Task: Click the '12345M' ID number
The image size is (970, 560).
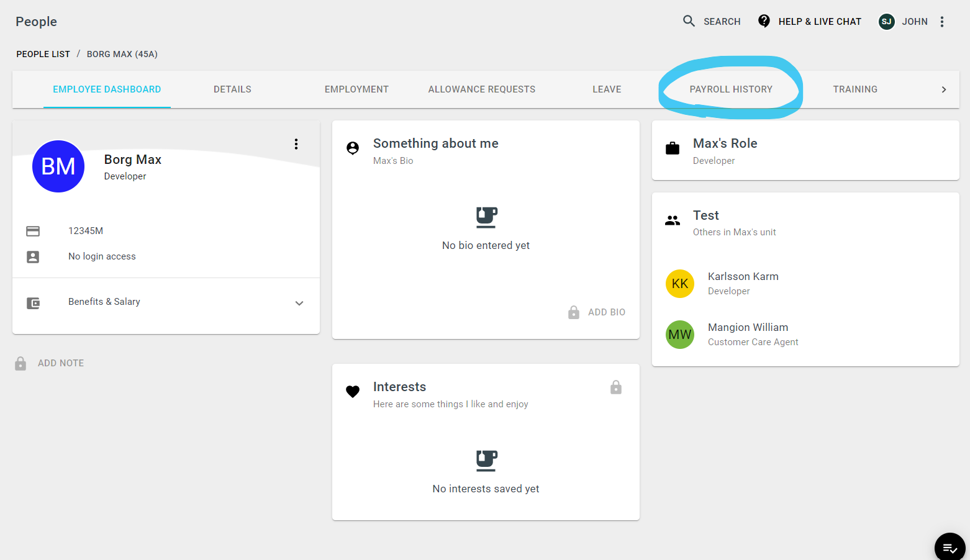Action: [86, 231]
